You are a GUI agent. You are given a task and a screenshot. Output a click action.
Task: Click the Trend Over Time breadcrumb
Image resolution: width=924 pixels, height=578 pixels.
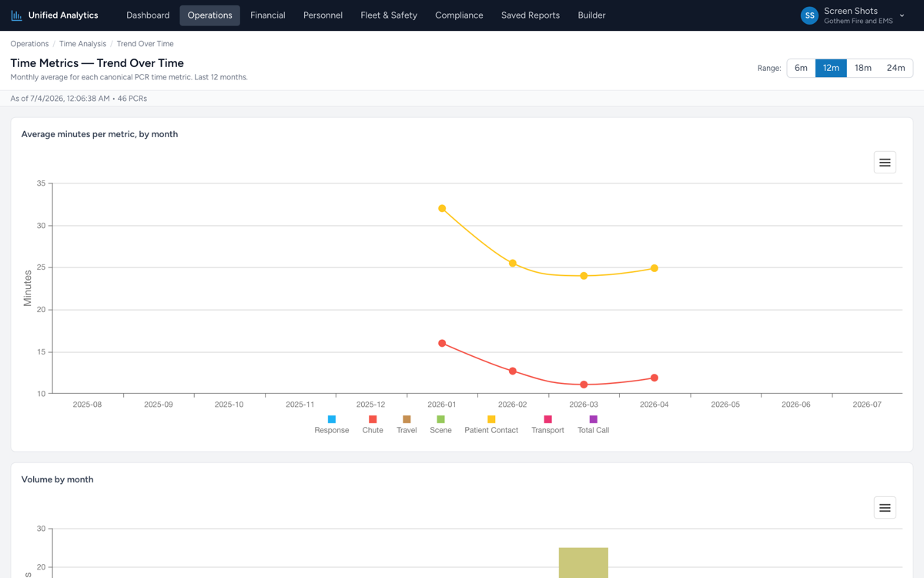pyautogui.click(x=145, y=44)
